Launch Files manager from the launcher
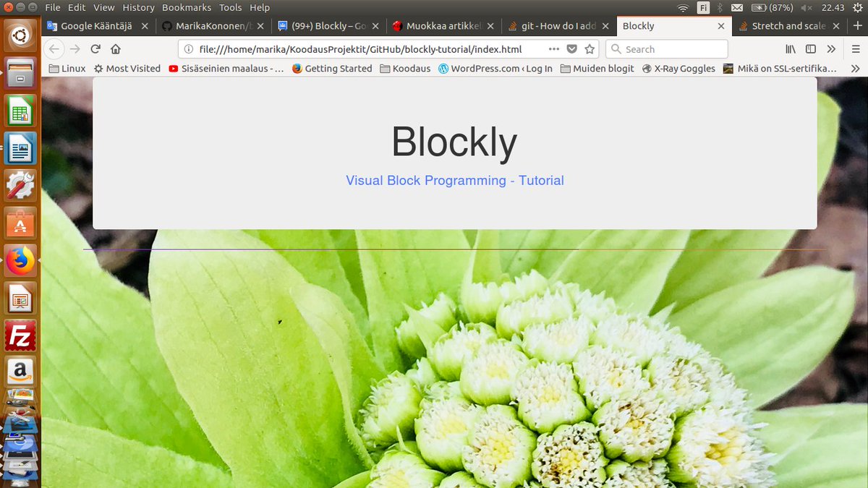Image resolution: width=868 pixels, height=488 pixels. click(20, 74)
